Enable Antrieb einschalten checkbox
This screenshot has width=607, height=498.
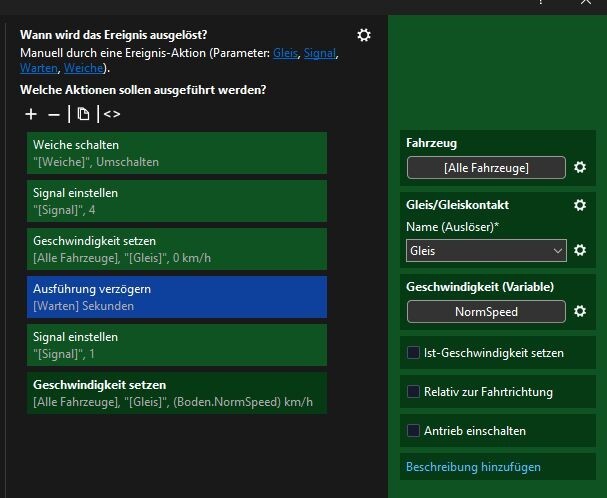(413, 431)
